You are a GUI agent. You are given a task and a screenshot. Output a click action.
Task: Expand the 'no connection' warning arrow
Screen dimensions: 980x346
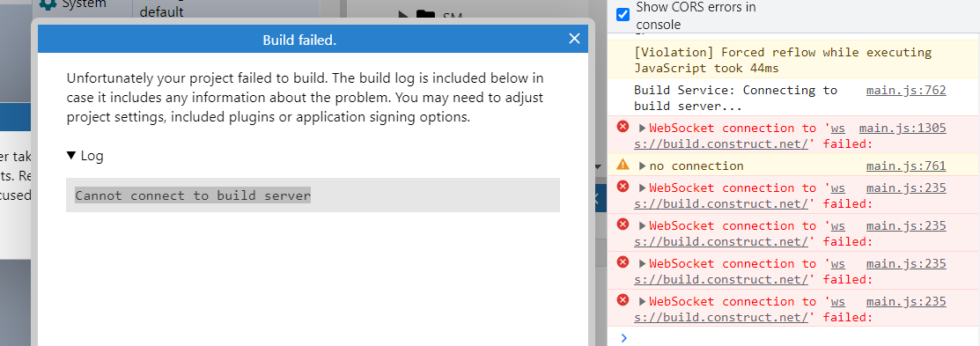642,166
